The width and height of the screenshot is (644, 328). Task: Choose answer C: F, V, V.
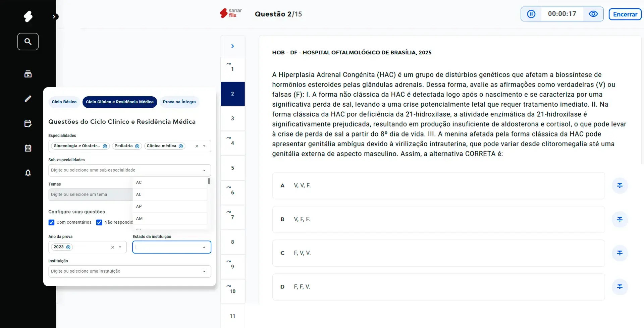coord(438,253)
